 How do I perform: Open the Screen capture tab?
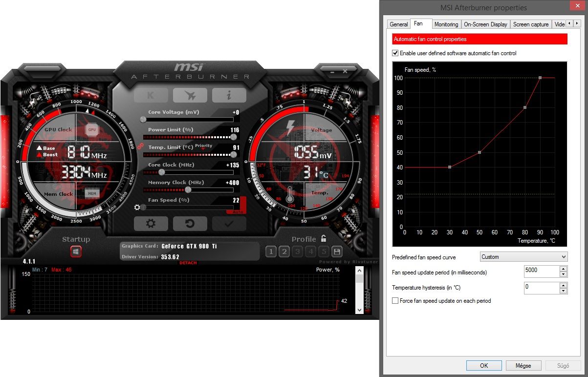(x=531, y=24)
